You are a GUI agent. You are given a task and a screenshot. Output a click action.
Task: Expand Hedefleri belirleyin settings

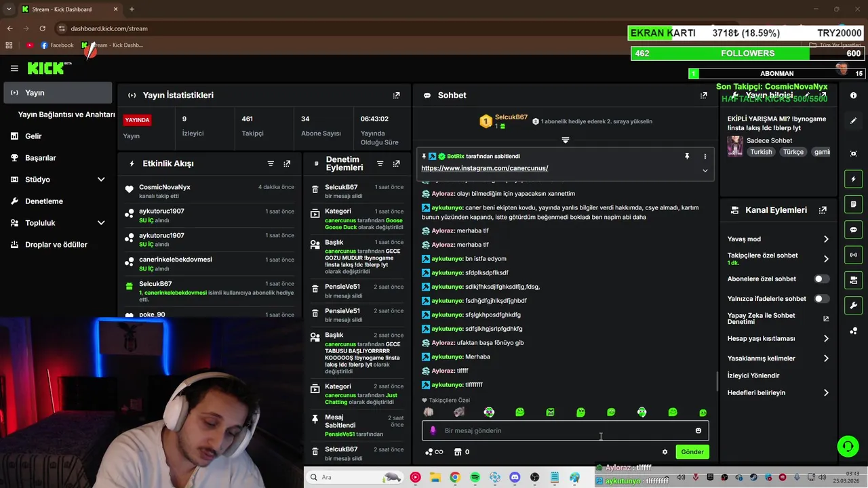pyautogui.click(x=826, y=392)
